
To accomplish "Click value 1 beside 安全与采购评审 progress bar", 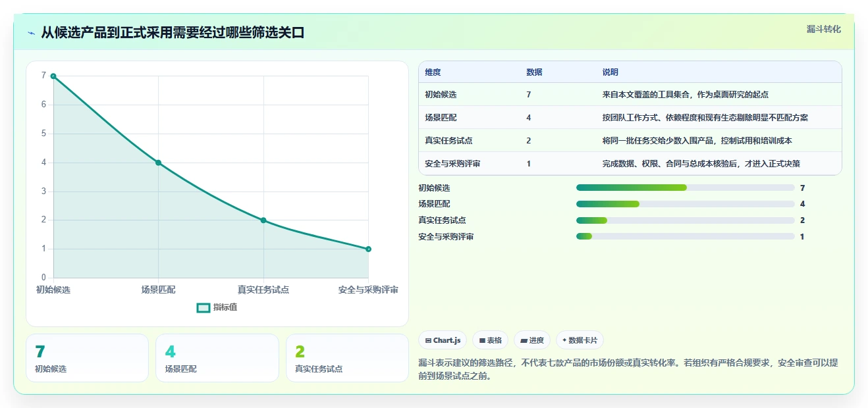I will coord(802,237).
